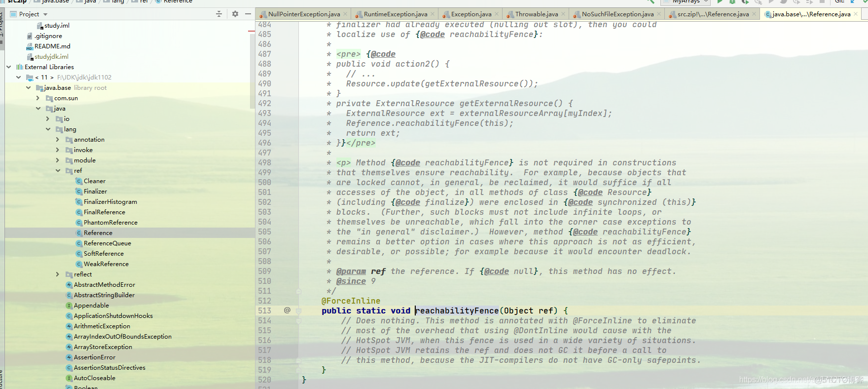Click the AbstractMethodError class icon
The width and height of the screenshot is (868, 389).
pos(69,285)
